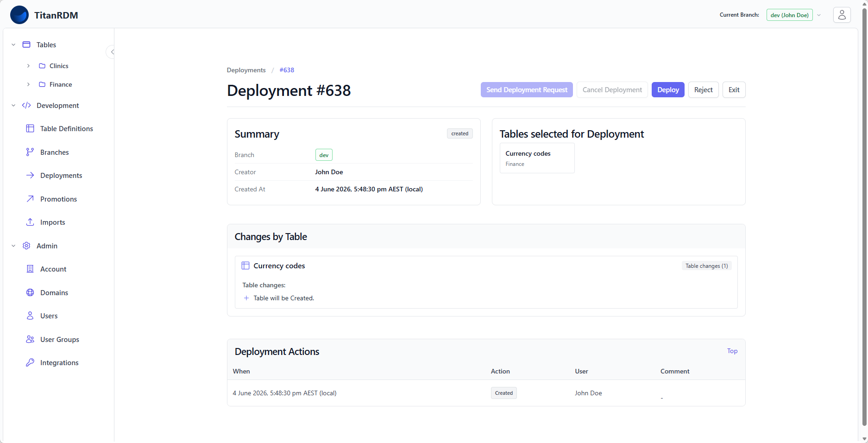Click the Exit button
The width and height of the screenshot is (868, 443).
pos(734,90)
